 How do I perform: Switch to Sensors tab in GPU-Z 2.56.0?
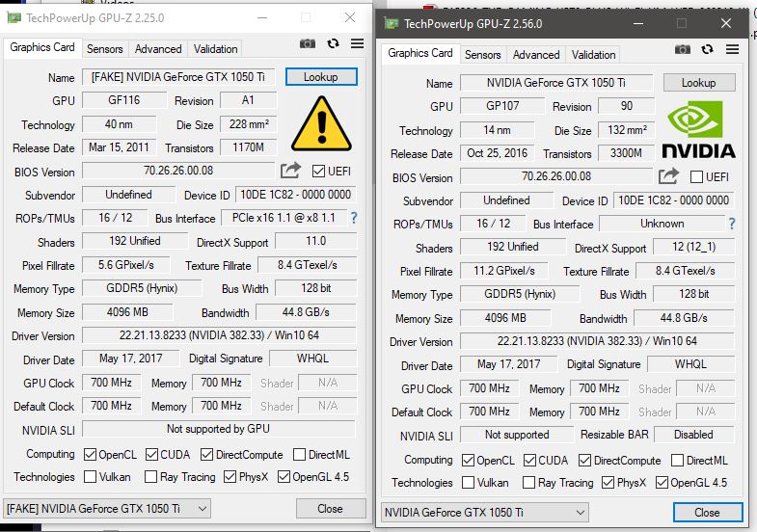click(483, 55)
